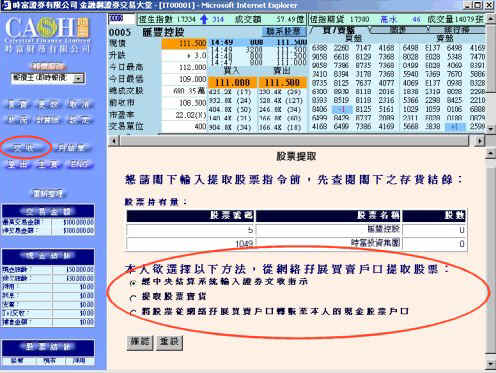Switch to the 買/賣盤 tab

point(339,30)
